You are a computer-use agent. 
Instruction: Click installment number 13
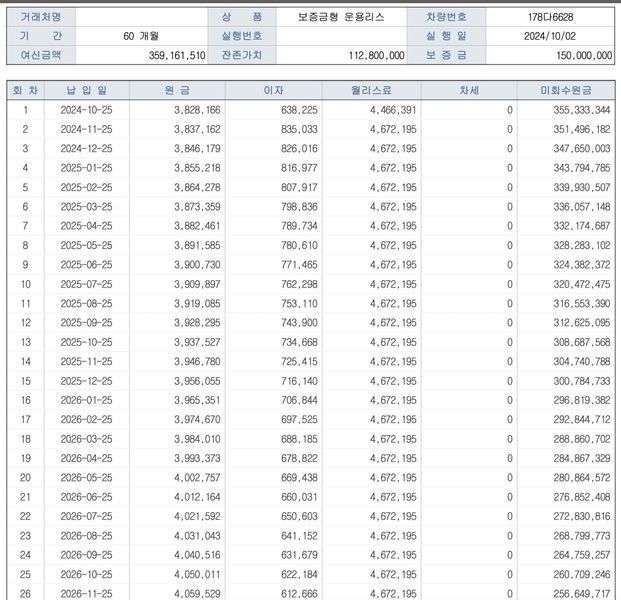pyautogui.click(x=25, y=342)
